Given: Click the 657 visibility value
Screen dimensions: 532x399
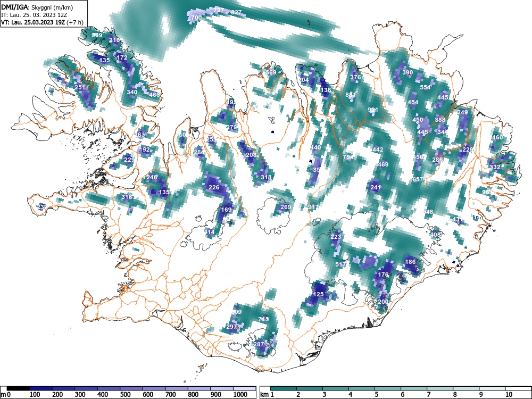Looking at the screenshot, I should (x=418, y=179).
